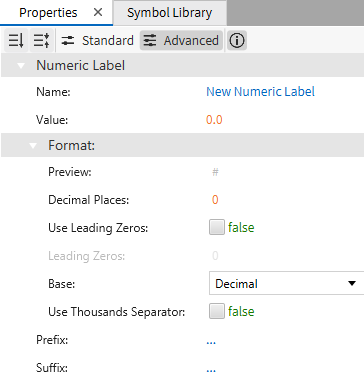Click the sort properties icon
The width and height of the screenshot is (364, 379).
pos(16,41)
